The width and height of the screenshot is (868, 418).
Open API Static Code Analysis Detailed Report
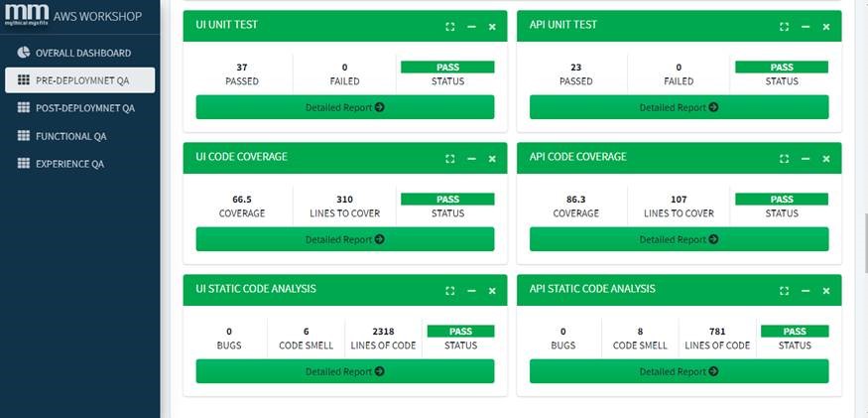point(680,371)
